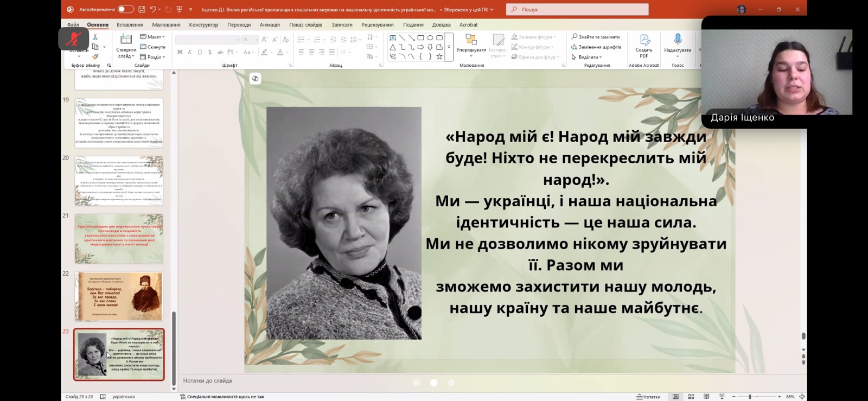
Task: Open Slide Sorter view in status bar
Action: coord(691,397)
